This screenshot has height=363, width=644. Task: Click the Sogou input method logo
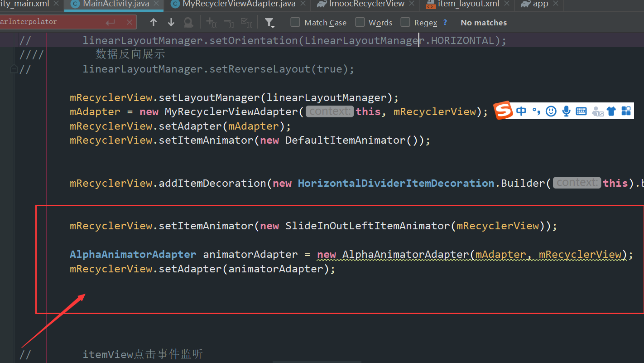coord(504,111)
